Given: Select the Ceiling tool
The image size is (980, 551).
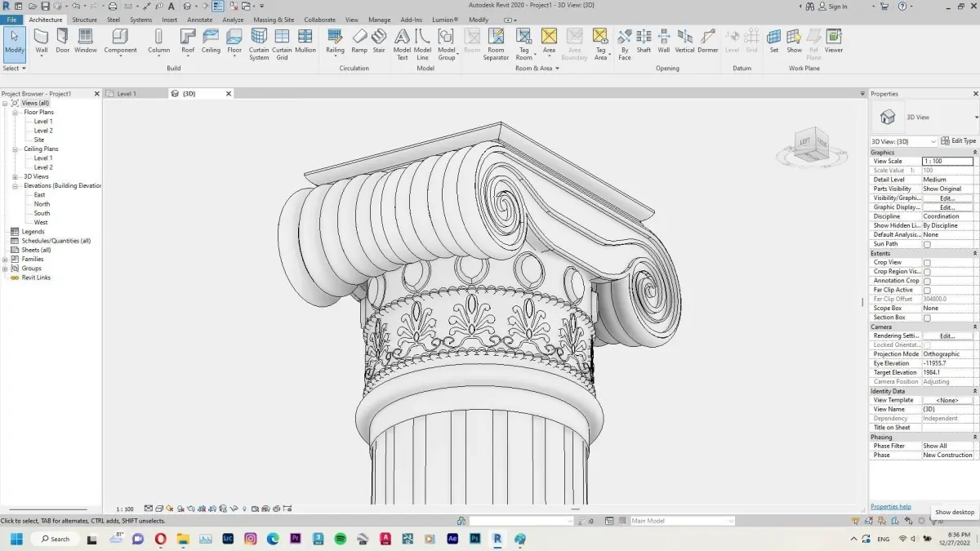Looking at the screenshot, I should pos(211,42).
